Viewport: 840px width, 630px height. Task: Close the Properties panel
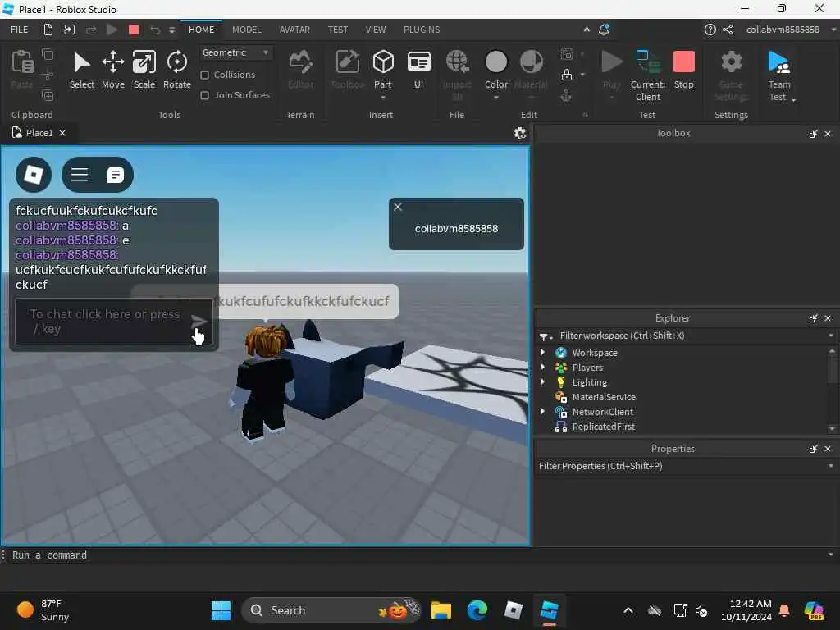pyautogui.click(x=828, y=449)
